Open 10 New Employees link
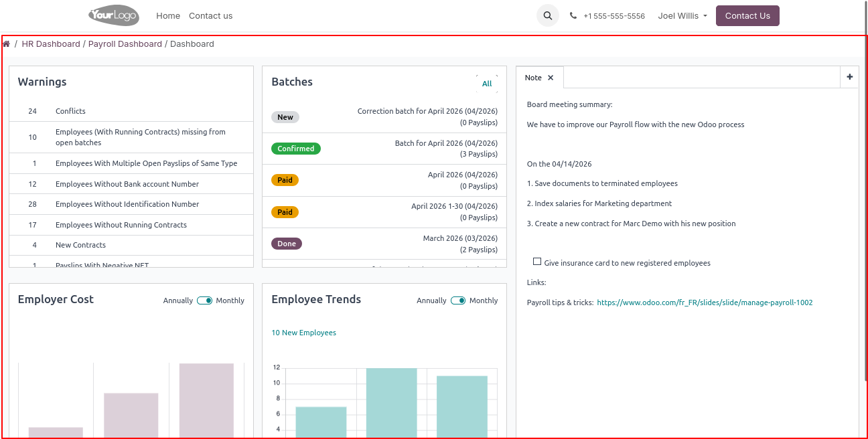 (303, 333)
